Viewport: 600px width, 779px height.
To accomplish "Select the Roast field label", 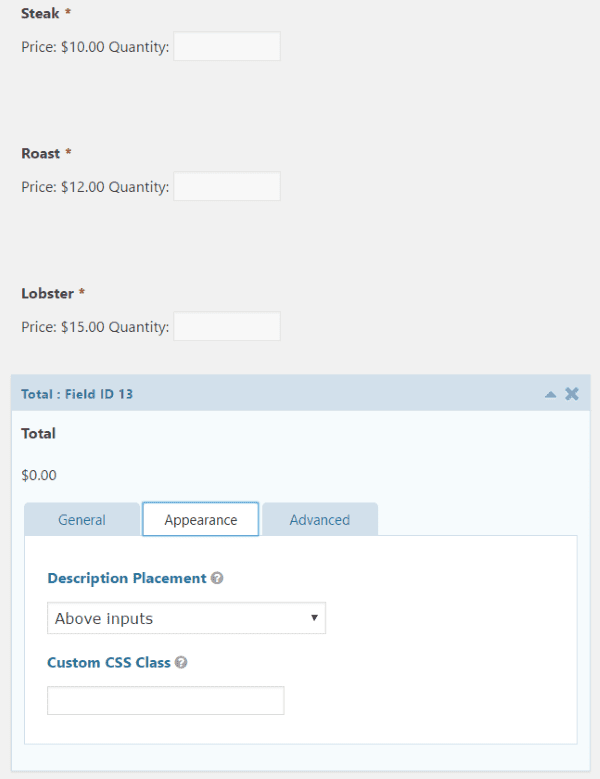I will pyautogui.click(x=40, y=154).
